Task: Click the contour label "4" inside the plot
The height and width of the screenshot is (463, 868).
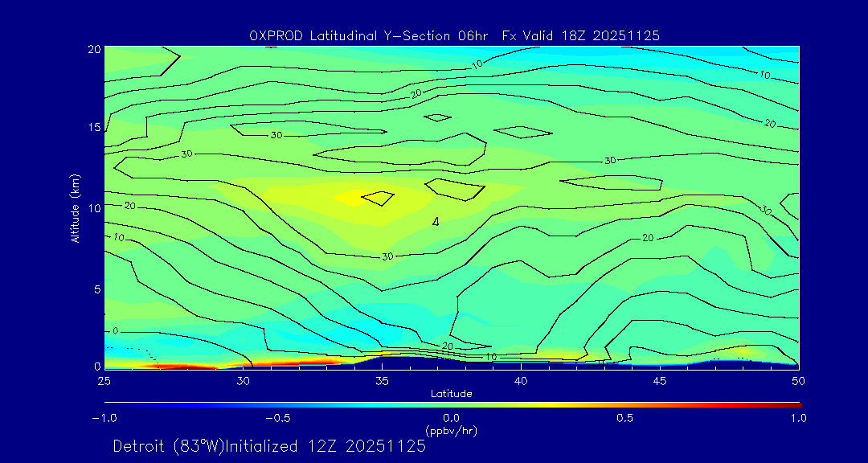Action: [436, 222]
